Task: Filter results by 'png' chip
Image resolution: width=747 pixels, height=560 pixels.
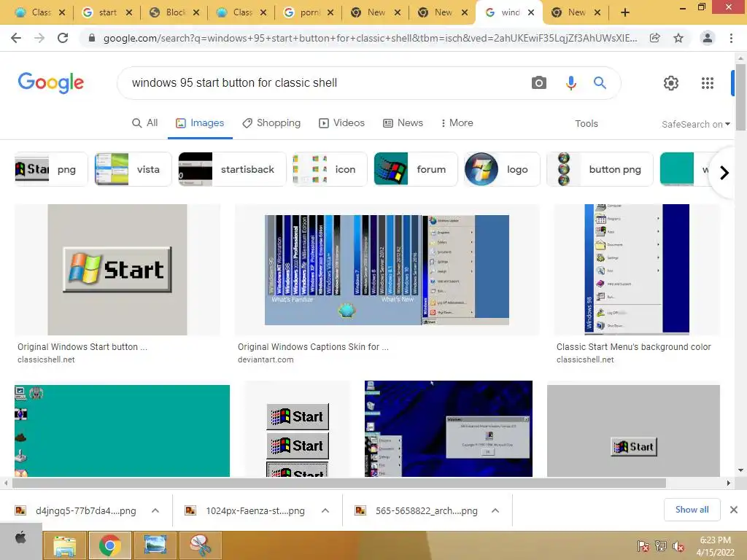Action: [51, 169]
